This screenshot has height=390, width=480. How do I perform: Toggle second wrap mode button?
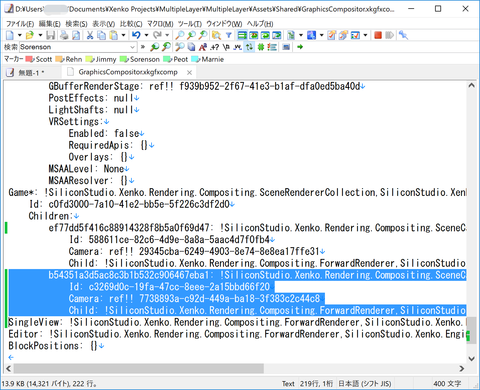pos(254,35)
